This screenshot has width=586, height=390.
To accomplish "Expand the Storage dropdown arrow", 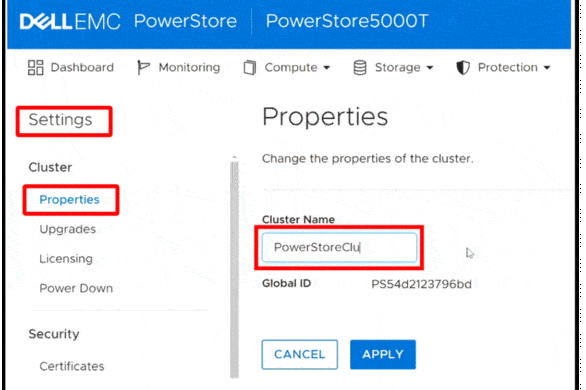I will pyautogui.click(x=430, y=68).
